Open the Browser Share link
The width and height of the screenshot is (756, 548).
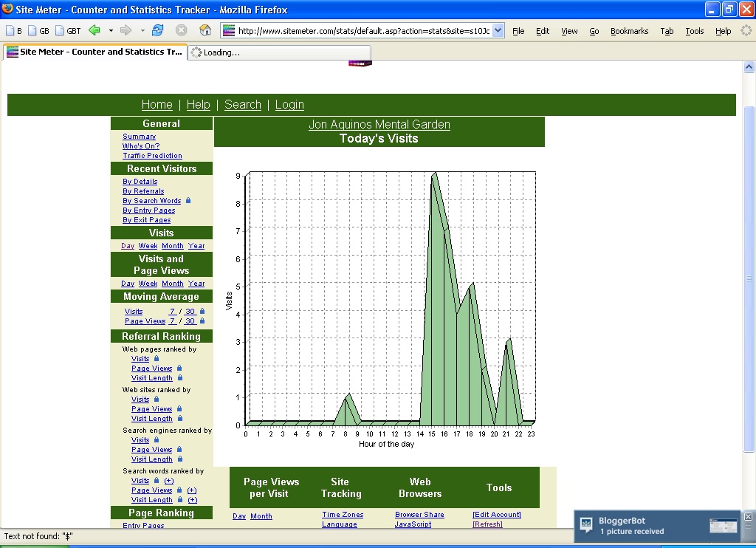coord(419,515)
